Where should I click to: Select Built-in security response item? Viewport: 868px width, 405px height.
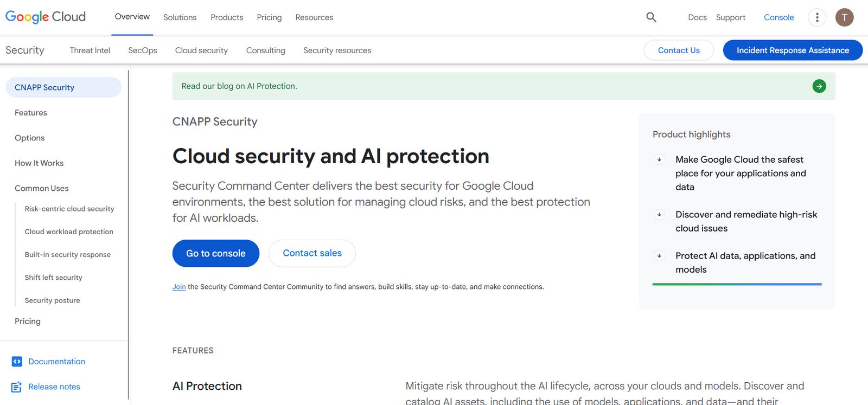click(x=67, y=254)
